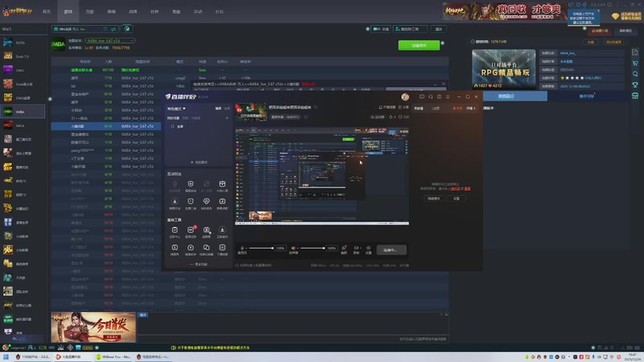
Task: Select Dota 7.0 in the left game list
Action: pos(23,56)
